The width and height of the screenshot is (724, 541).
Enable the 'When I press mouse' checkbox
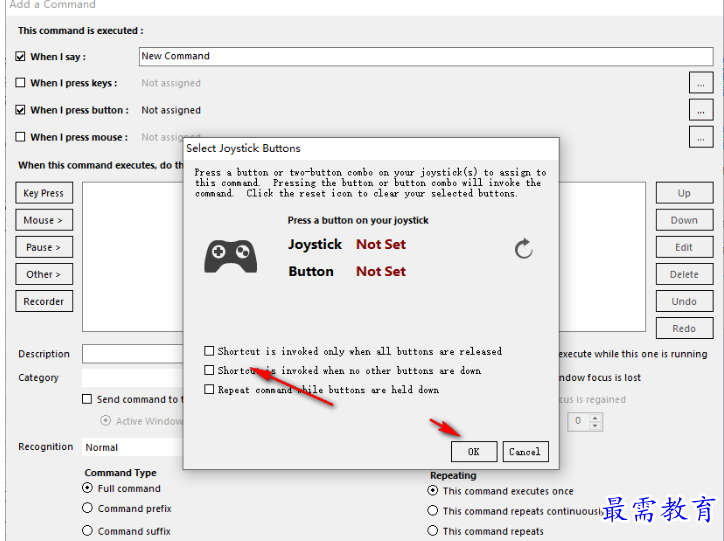pos(20,137)
